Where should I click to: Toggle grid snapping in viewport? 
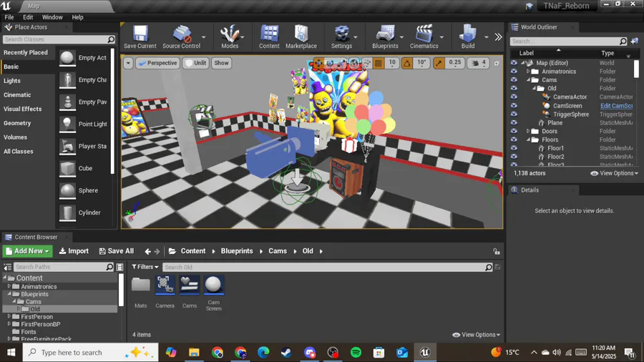(x=379, y=63)
